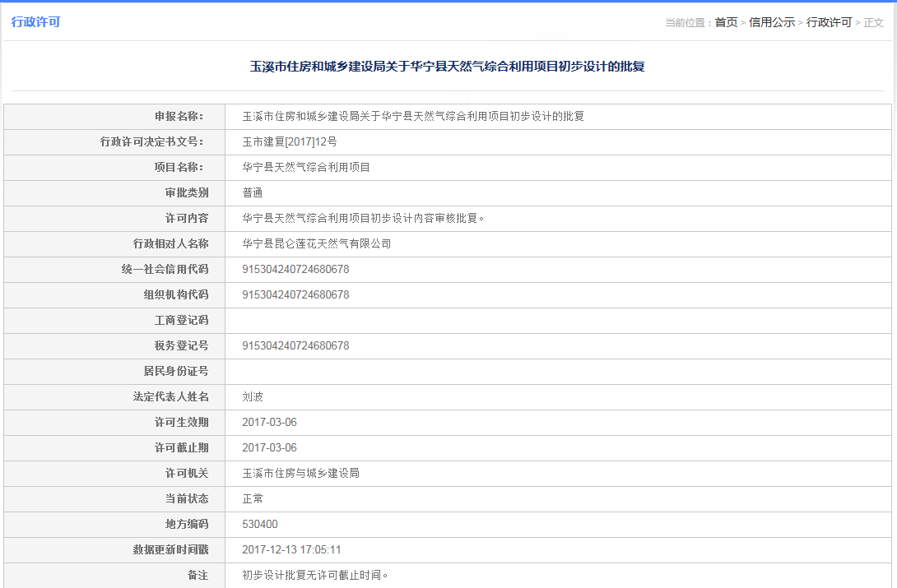Click the 正文 breadcrumb text
The image size is (897, 588).
(873, 22)
